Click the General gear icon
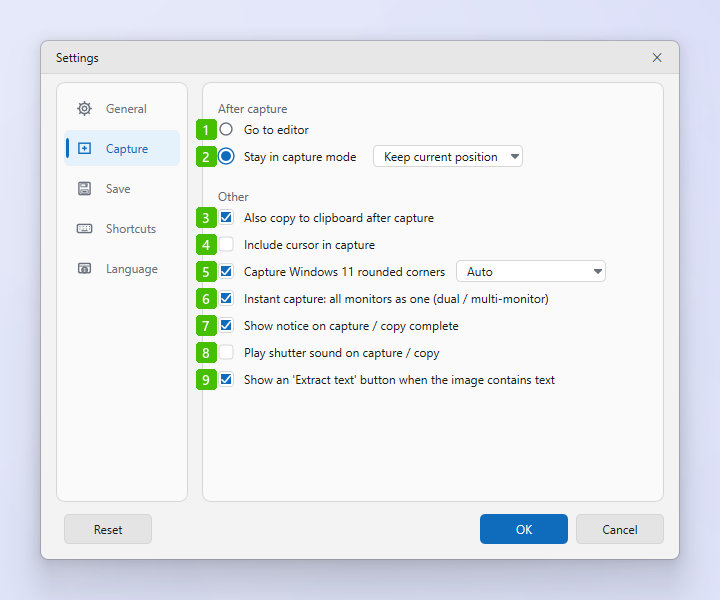The width and height of the screenshot is (720, 600). pos(84,109)
